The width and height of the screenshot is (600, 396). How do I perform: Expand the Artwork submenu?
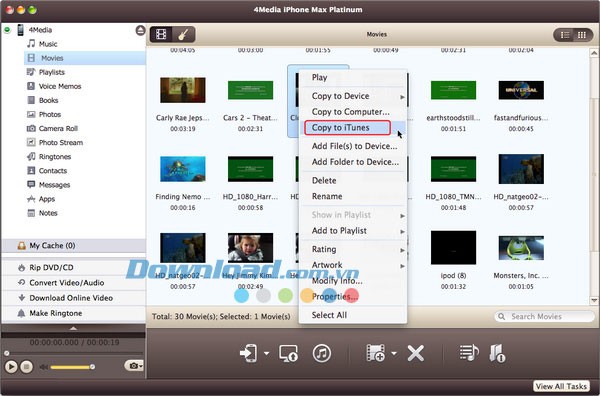(352, 265)
